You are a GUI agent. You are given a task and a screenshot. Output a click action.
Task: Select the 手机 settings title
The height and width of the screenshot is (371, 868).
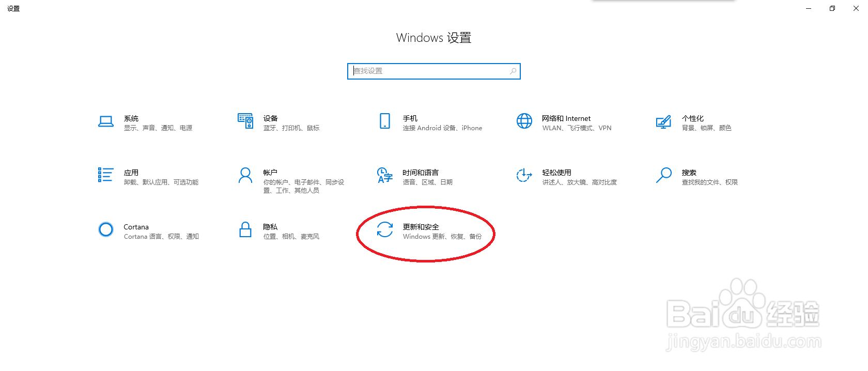tap(410, 118)
